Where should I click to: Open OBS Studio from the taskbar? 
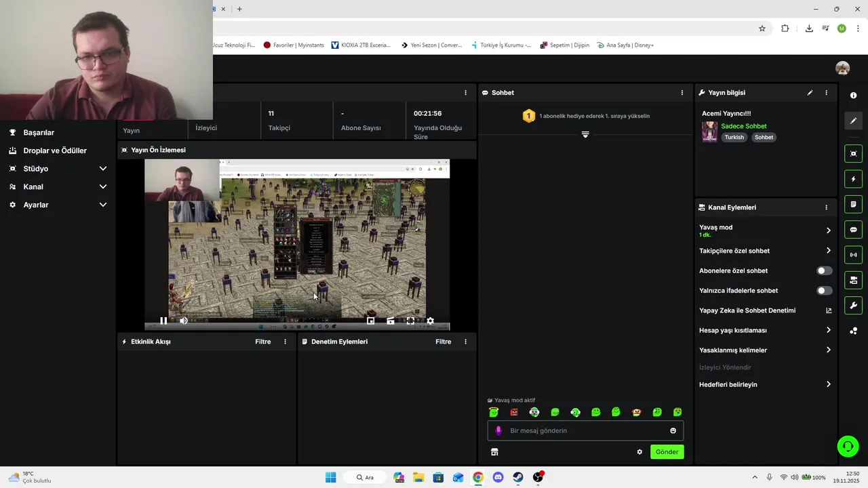538,477
